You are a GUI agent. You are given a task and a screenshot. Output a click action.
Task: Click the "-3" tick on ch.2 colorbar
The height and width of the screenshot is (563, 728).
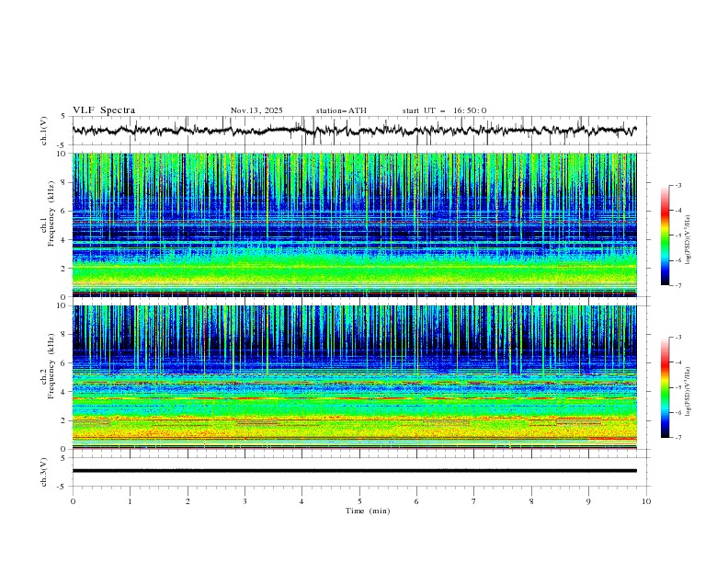coord(678,338)
